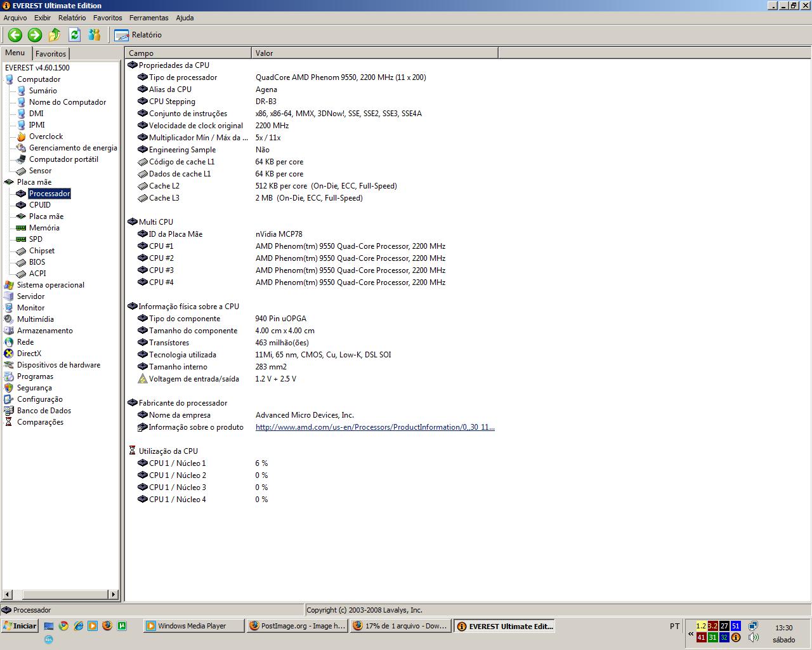Select Sumário tree item
This screenshot has height=650, width=812.
pos(43,91)
